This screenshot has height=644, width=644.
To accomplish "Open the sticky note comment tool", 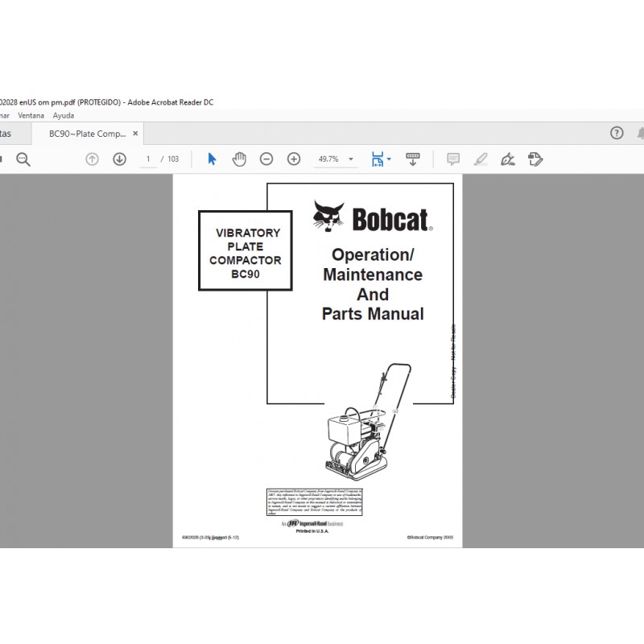I will coord(452,159).
